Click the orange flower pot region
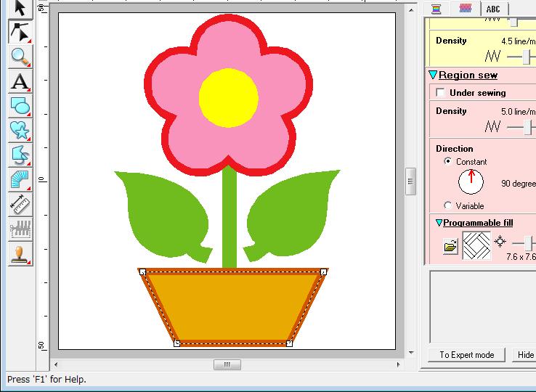 click(232, 308)
